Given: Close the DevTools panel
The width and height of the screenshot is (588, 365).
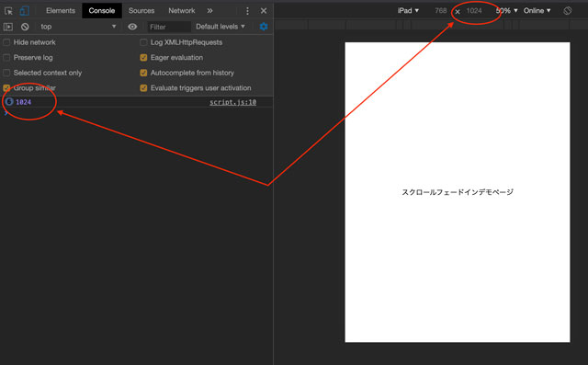Looking at the screenshot, I should [x=264, y=11].
